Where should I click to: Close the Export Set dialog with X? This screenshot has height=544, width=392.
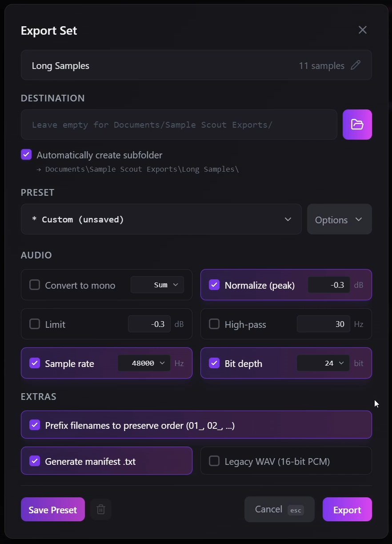pos(363,30)
